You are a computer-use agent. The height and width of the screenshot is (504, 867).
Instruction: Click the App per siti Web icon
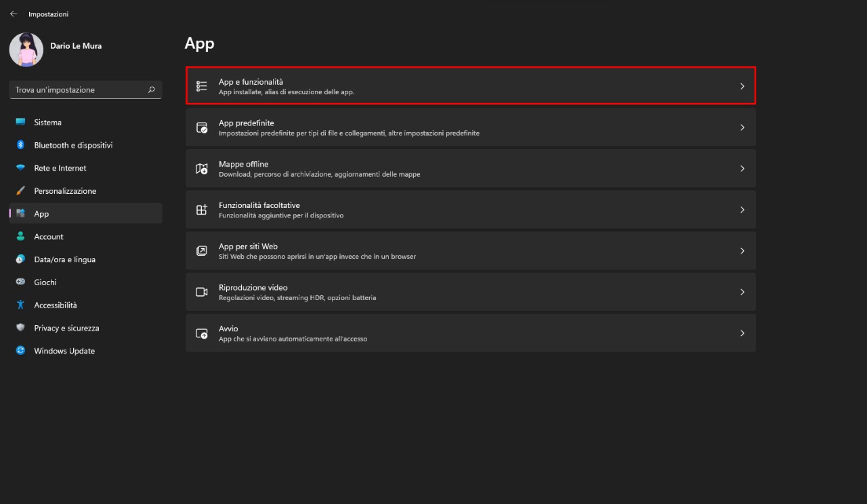coord(202,251)
